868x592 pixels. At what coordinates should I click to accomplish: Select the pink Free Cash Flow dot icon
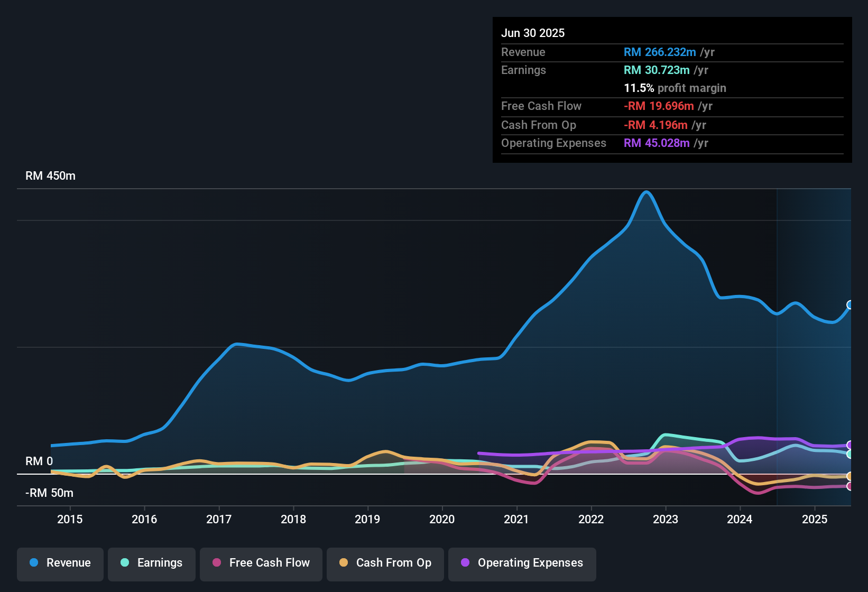point(216,563)
